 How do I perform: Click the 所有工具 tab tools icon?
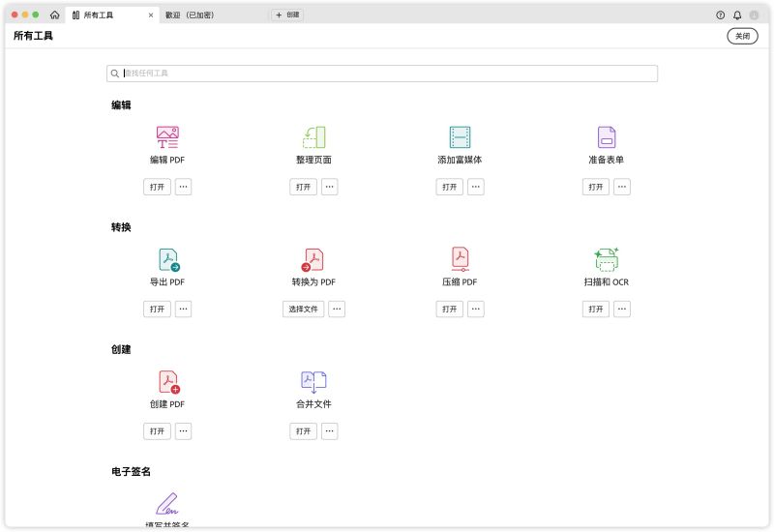coord(75,15)
